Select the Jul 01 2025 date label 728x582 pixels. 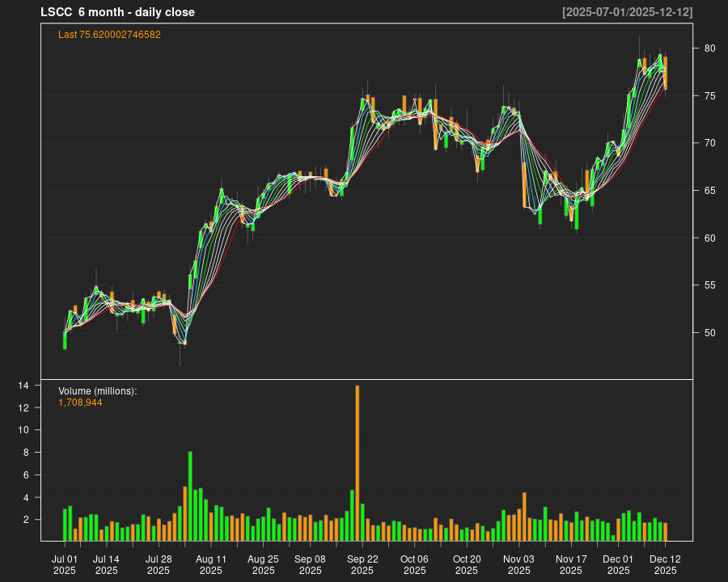(x=65, y=564)
